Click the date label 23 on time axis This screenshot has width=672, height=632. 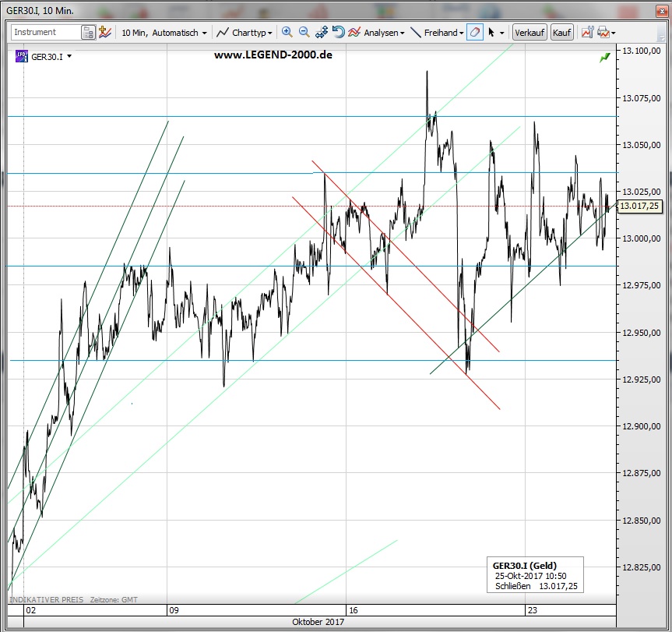(533, 610)
